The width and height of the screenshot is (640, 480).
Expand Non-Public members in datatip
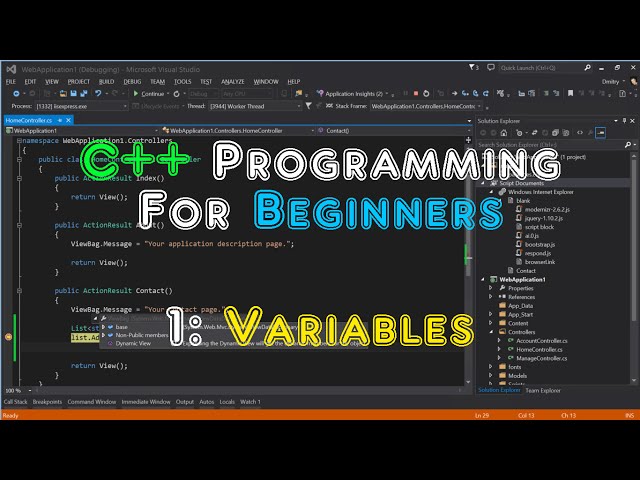tap(103, 335)
